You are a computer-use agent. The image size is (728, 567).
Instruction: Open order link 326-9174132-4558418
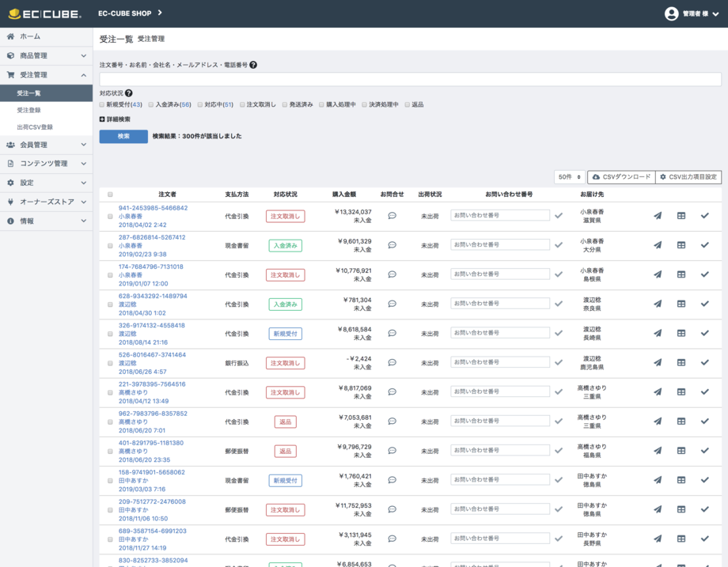click(152, 325)
